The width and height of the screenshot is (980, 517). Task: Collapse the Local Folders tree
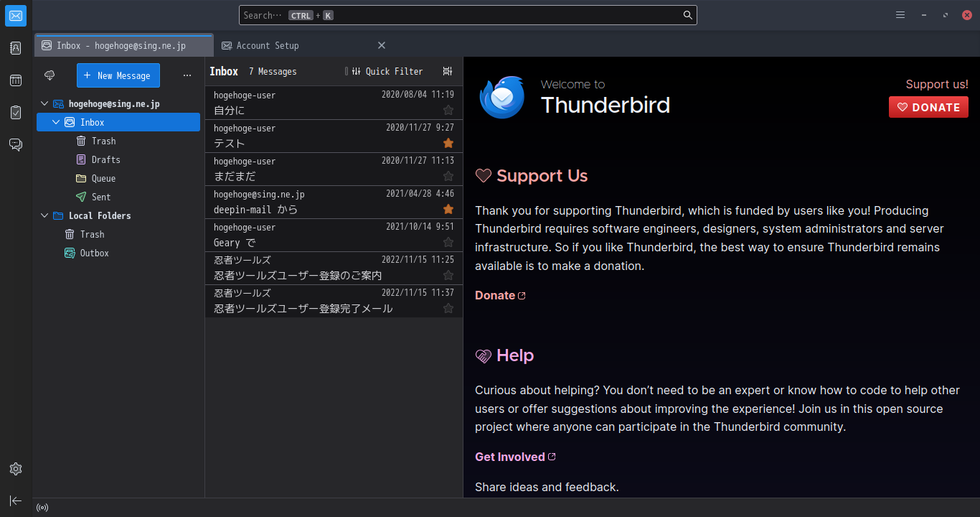click(x=44, y=216)
